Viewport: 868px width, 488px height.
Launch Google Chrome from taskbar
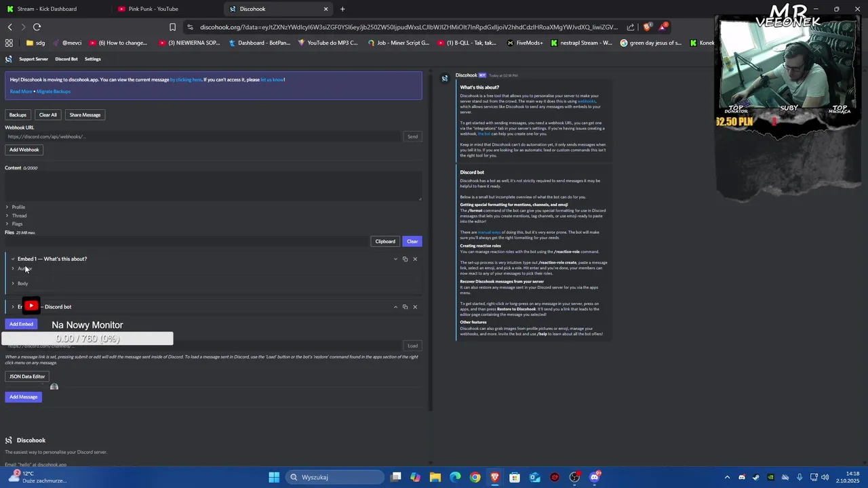coord(475,477)
